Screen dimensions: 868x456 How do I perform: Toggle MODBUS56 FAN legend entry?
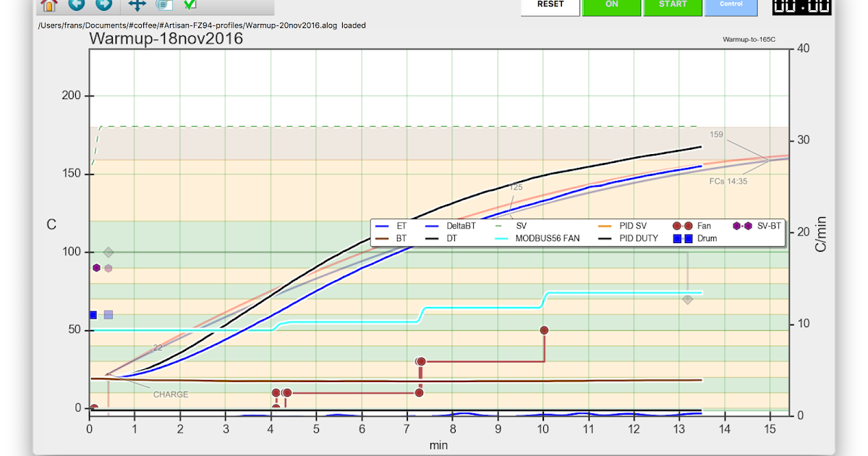coord(537,238)
